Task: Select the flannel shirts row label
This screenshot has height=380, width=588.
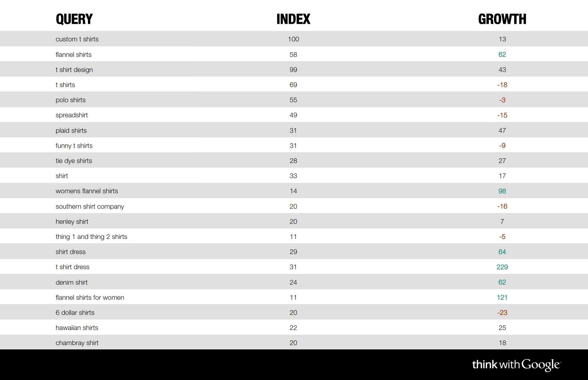Action: 73,55
